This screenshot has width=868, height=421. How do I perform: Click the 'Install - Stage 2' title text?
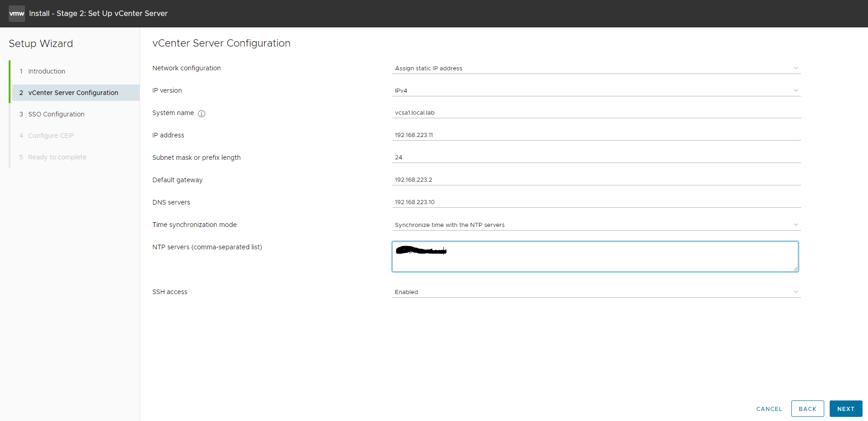click(x=98, y=13)
